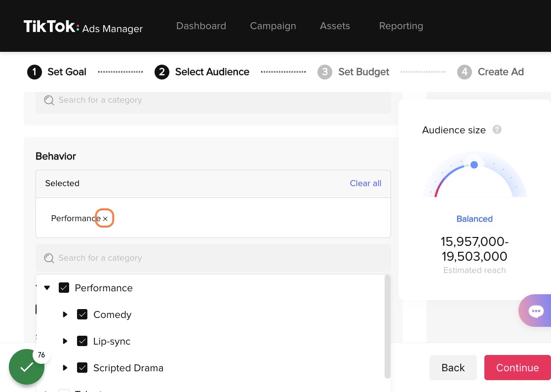Click the Balanced audience label
This screenshot has height=392, width=551.
474,219
